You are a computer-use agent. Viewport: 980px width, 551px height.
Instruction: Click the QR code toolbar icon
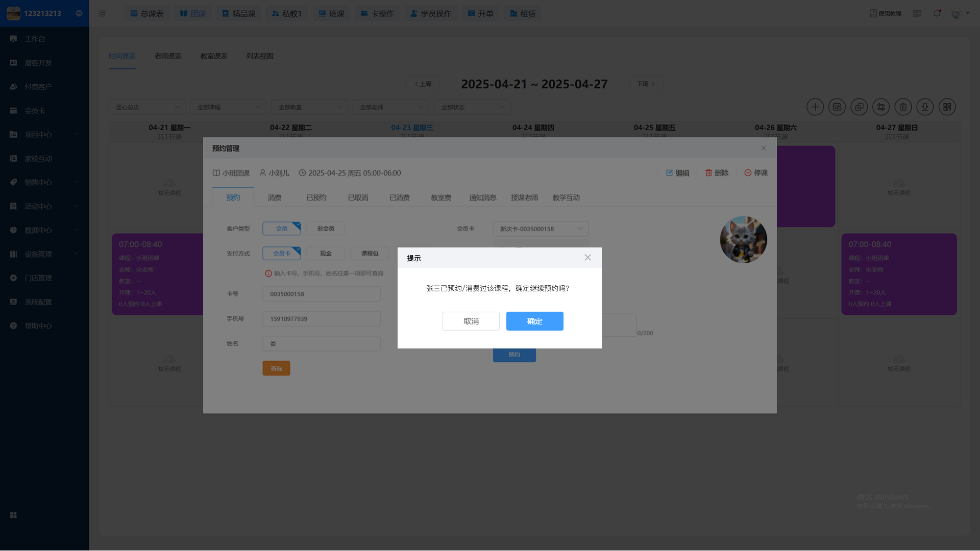947,107
